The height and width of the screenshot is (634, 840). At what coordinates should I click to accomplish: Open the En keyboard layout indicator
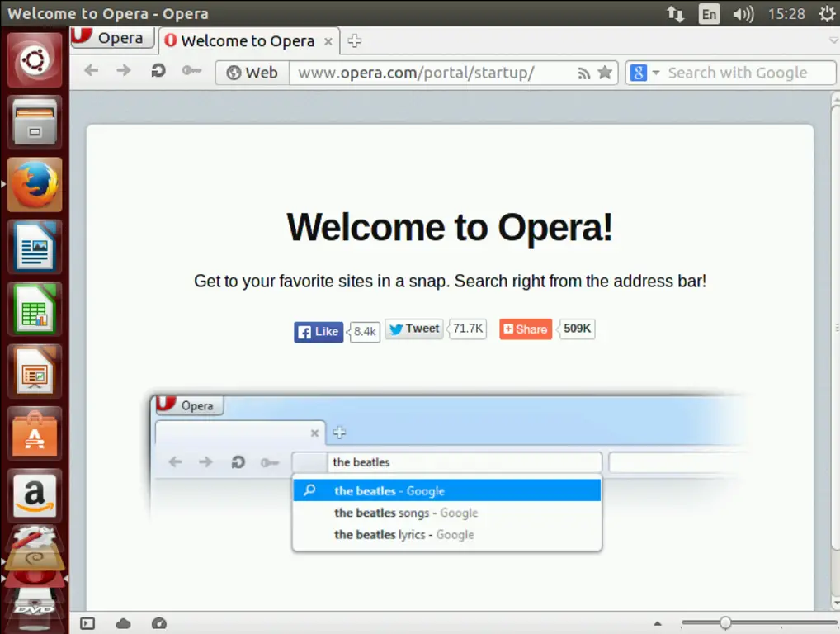click(709, 14)
